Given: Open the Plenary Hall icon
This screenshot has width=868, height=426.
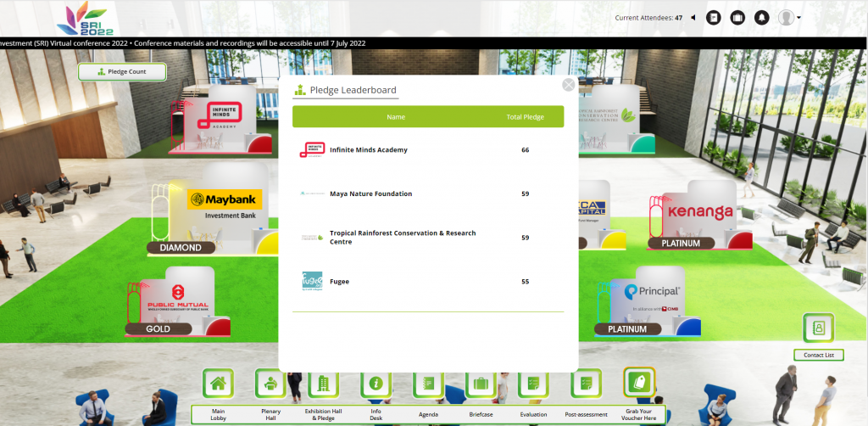Looking at the screenshot, I should [x=270, y=384].
